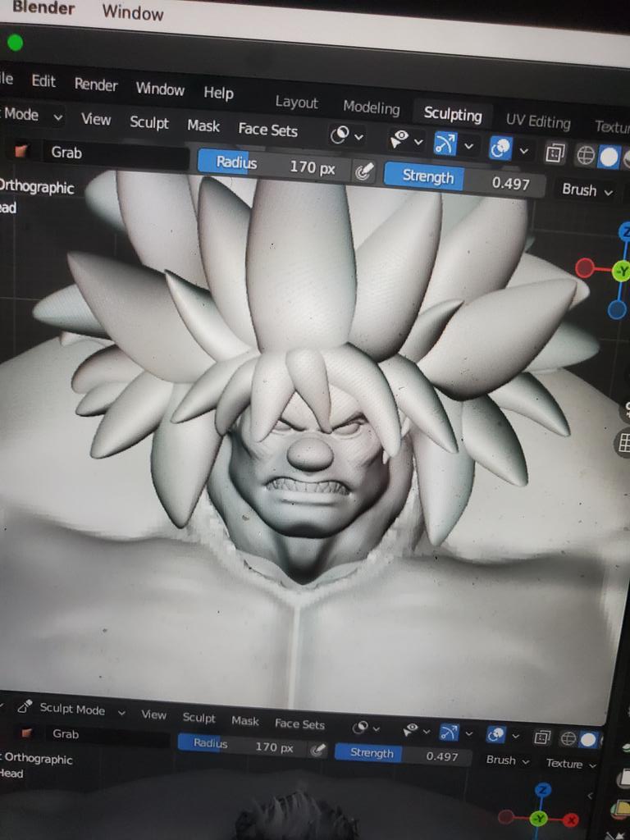
Task: Open lower Brush settings dropdown
Action: 508,760
